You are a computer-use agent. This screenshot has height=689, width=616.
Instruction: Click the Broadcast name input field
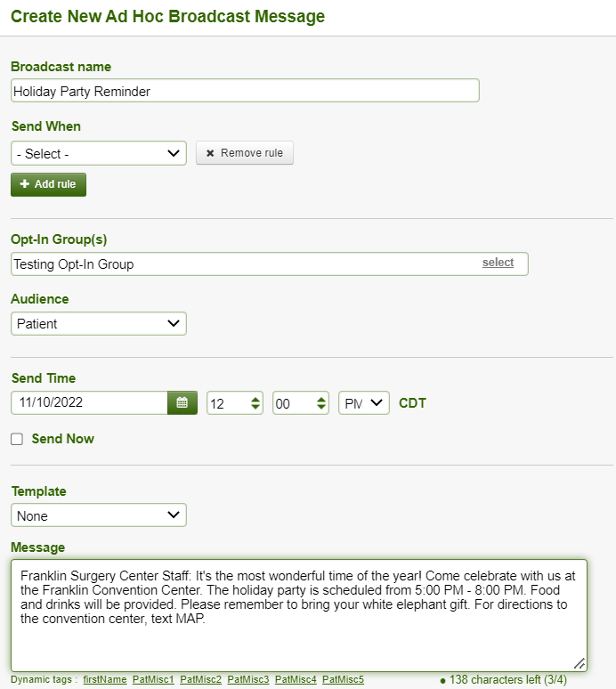[245, 91]
